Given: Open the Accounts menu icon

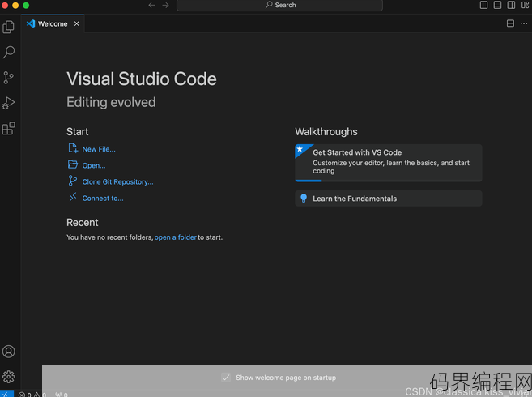Looking at the screenshot, I should 8,352.
